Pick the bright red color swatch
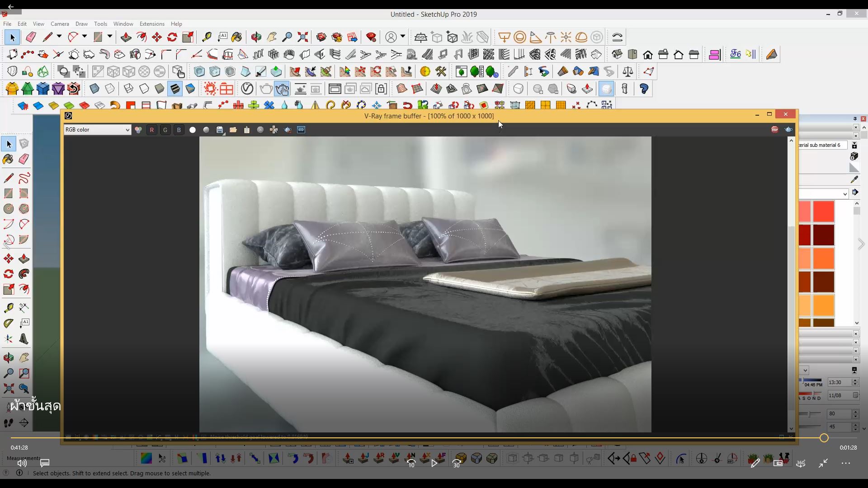The height and width of the screenshot is (488, 868). pyautogui.click(x=823, y=211)
